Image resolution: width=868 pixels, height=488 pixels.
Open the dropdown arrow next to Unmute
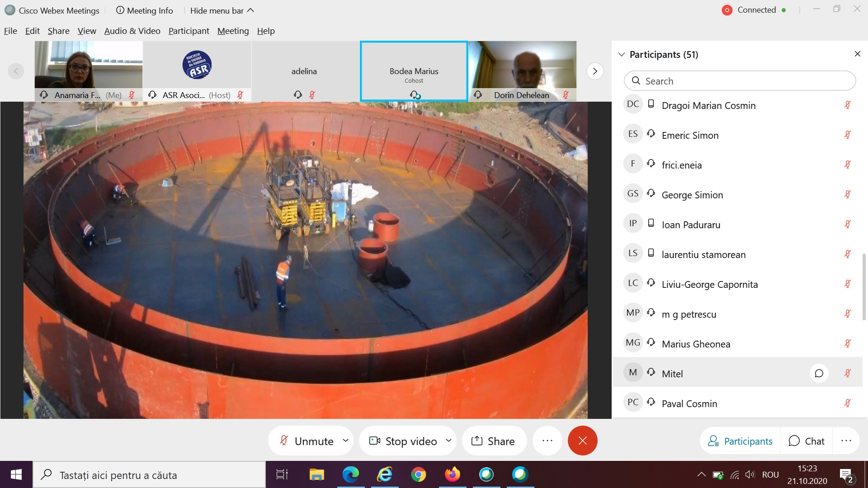click(x=345, y=441)
